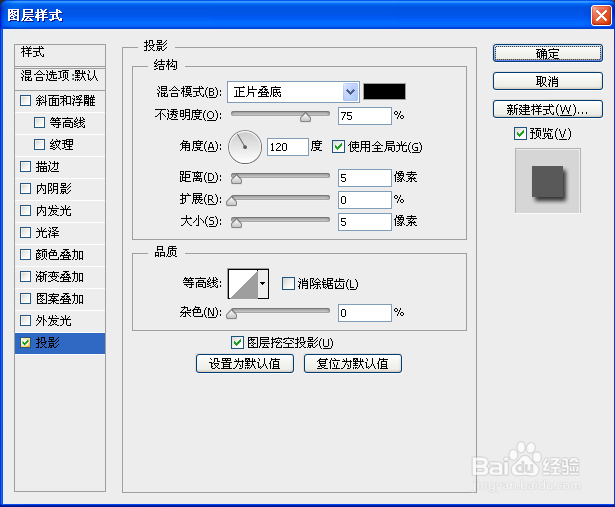Click the 取消 button

pyautogui.click(x=548, y=81)
